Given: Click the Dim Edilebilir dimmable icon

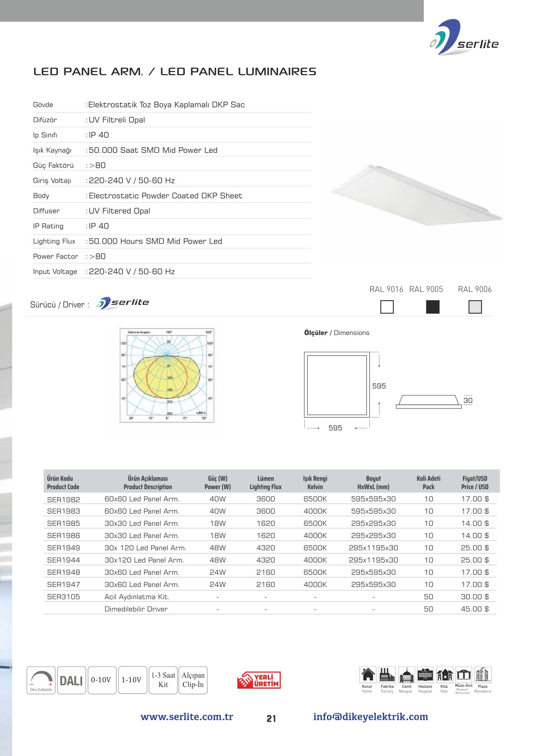Looking at the screenshot, I should [41, 680].
